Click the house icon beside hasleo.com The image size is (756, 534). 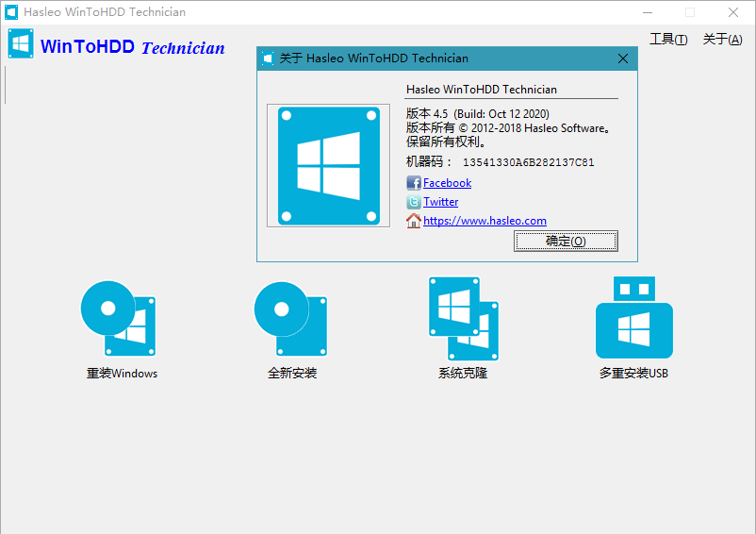click(414, 221)
